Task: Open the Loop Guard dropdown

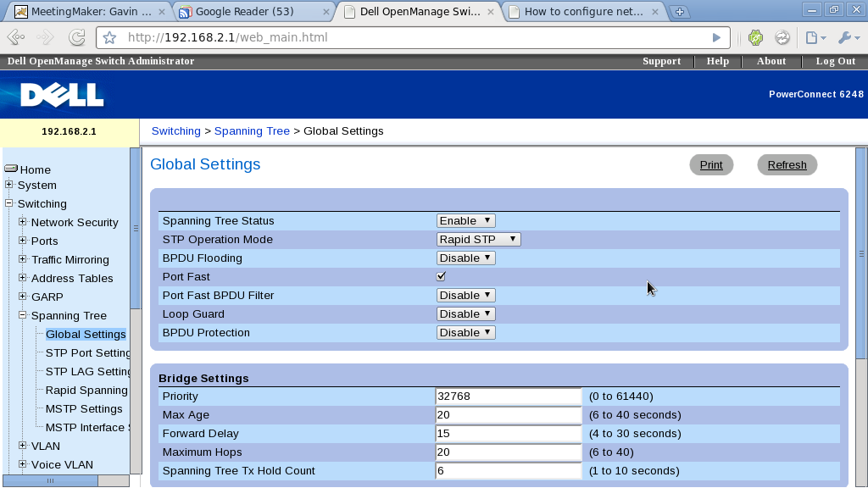Action: click(x=465, y=314)
